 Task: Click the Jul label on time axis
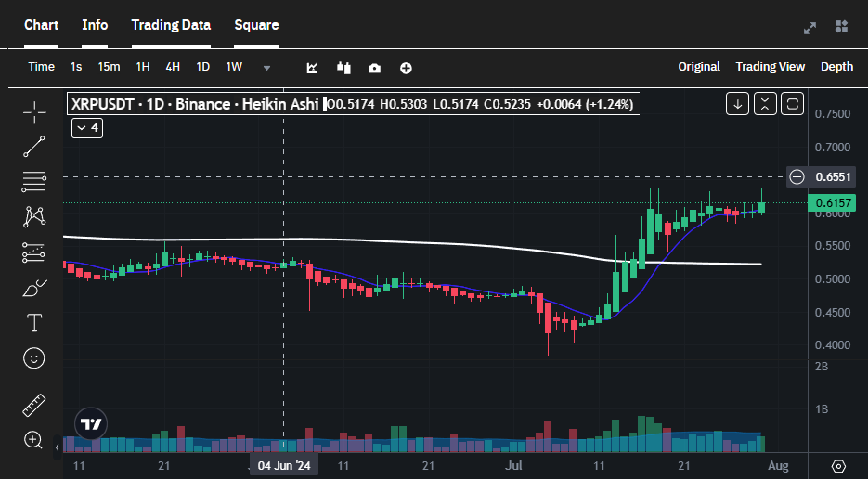[513, 466]
